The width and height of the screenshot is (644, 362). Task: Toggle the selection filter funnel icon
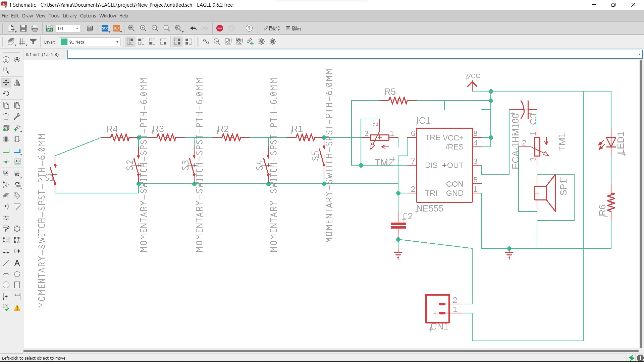point(33,42)
